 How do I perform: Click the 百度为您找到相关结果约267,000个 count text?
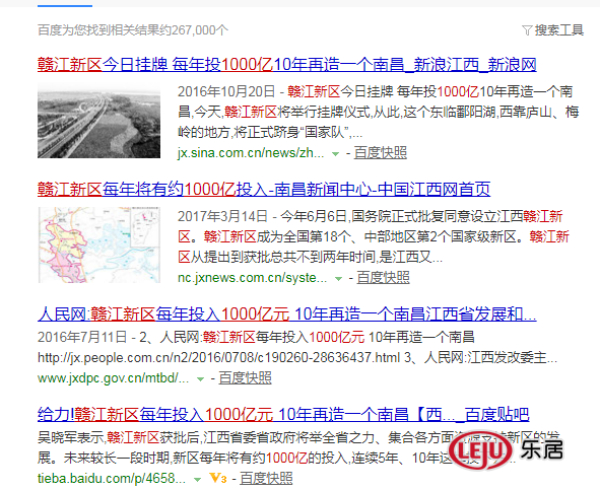coord(133,30)
